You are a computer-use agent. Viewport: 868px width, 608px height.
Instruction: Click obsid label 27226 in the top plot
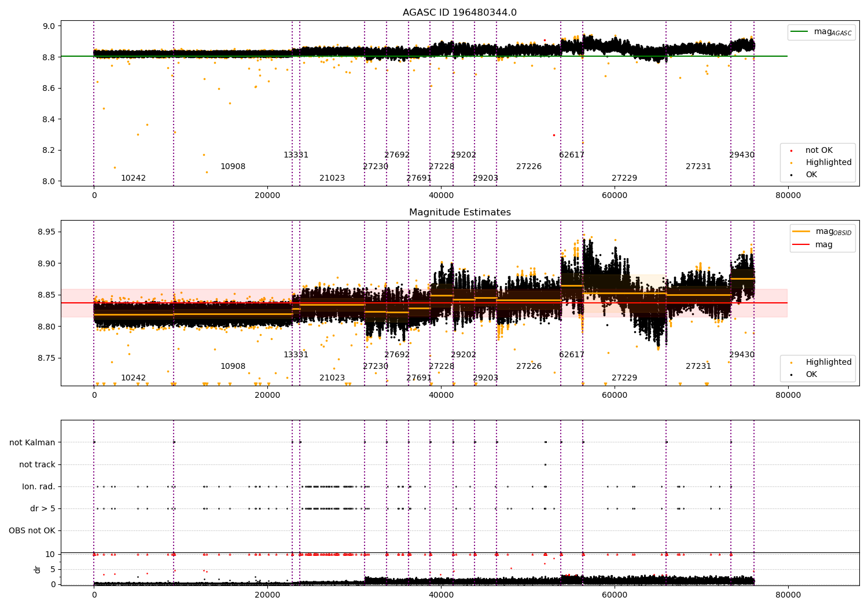coord(529,167)
